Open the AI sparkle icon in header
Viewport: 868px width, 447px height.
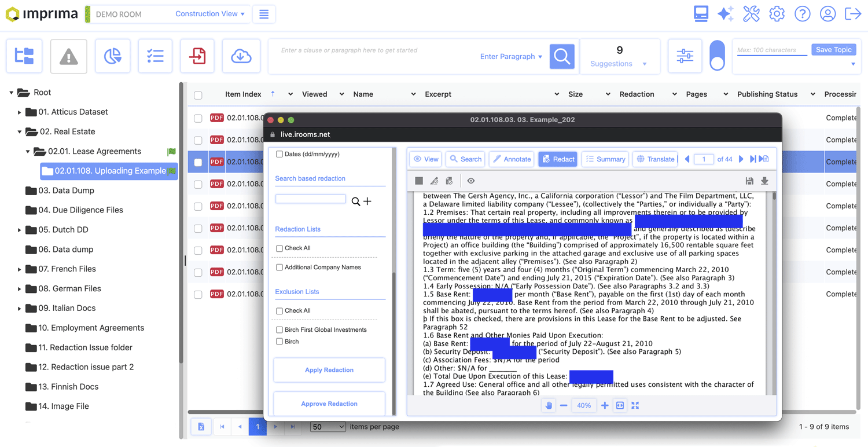pyautogui.click(x=726, y=14)
